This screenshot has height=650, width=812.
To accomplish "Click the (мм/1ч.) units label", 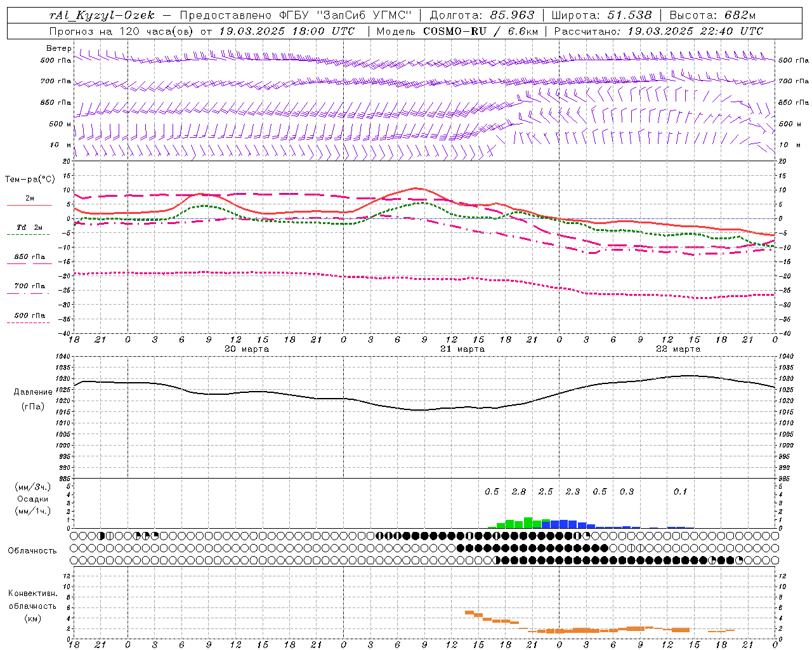I will point(33,511).
